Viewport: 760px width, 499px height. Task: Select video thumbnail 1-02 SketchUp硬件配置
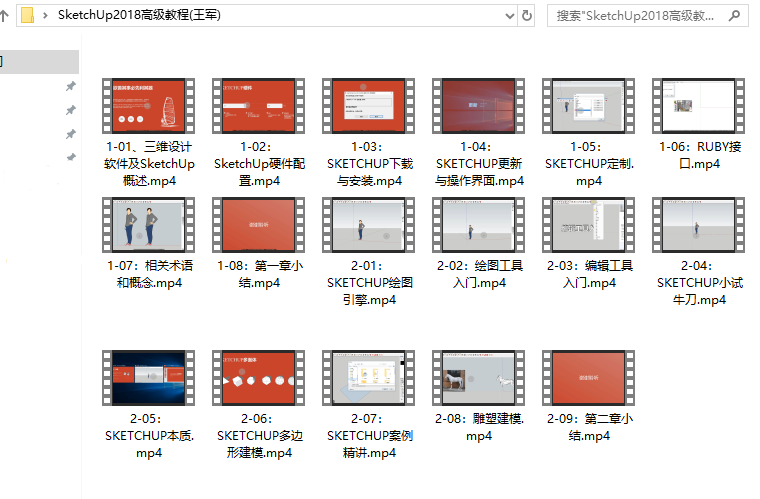(258, 106)
